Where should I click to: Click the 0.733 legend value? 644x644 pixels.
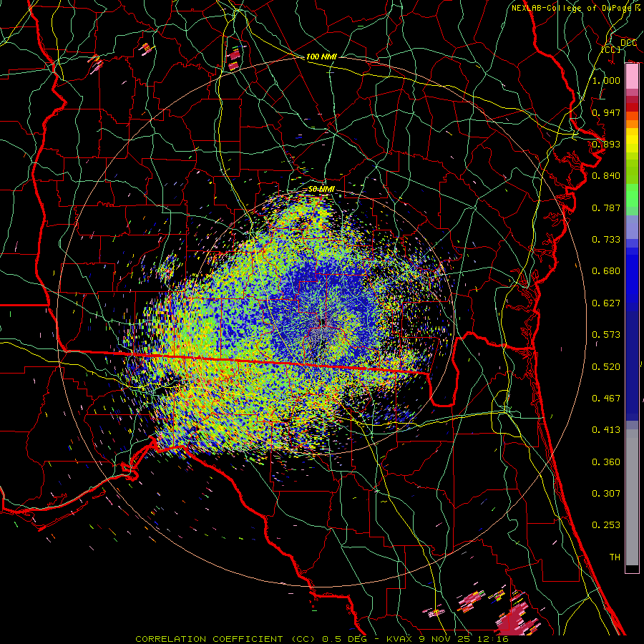point(606,240)
